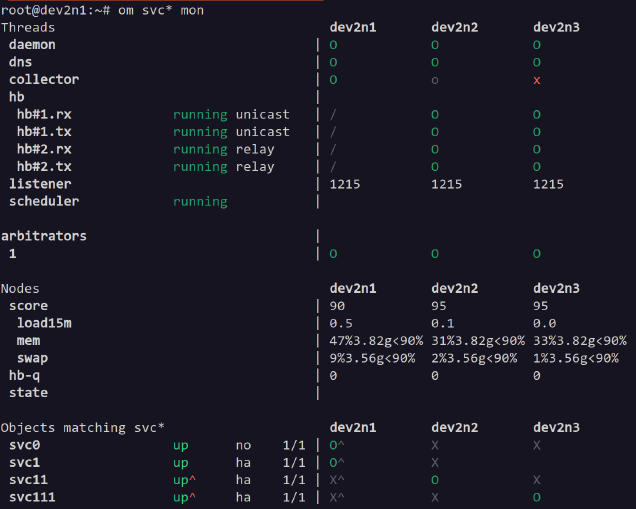
Task: Click the svc111 green O on dev2n3
Action: click(x=537, y=497)
